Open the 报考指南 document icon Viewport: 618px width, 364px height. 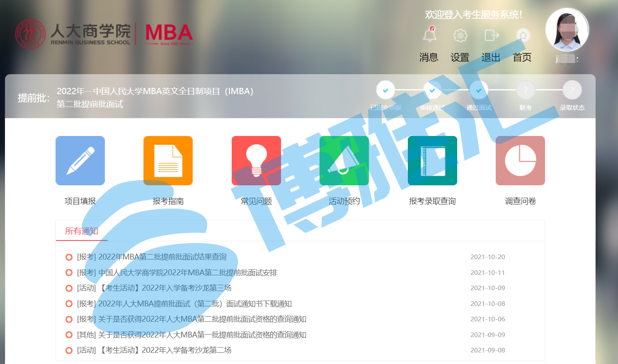coord(168,160)
